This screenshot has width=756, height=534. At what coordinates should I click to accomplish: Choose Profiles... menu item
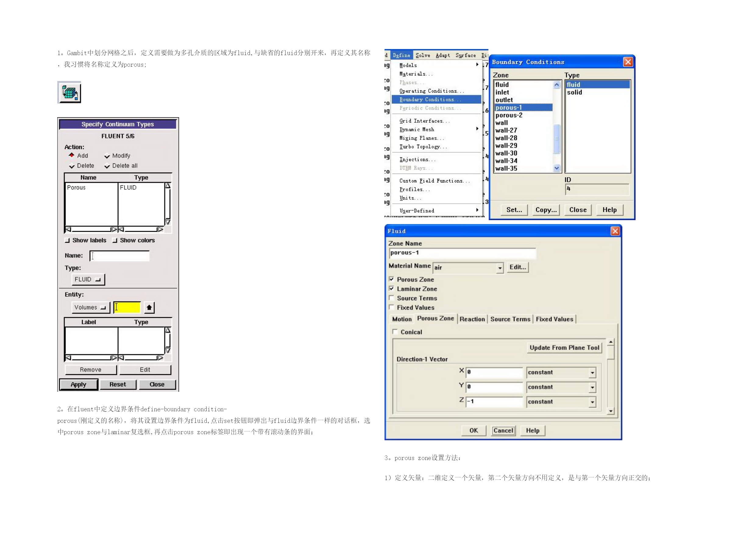click(x=437, y=189)
